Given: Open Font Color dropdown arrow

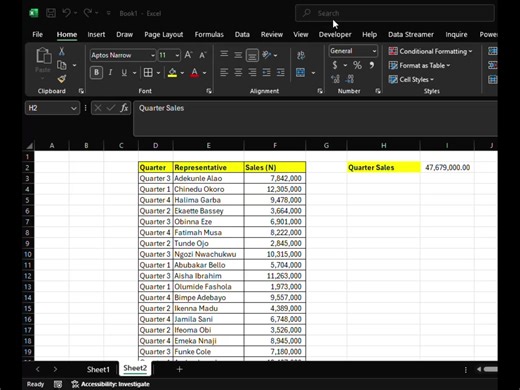Looking at the screenshot, I should (x=204, y=73).
